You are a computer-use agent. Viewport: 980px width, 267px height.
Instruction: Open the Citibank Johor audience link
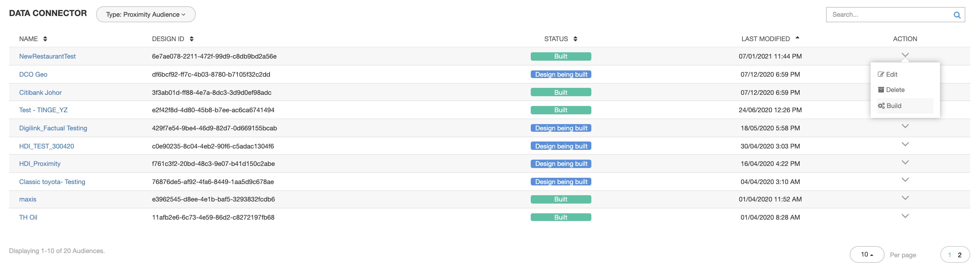40,93
